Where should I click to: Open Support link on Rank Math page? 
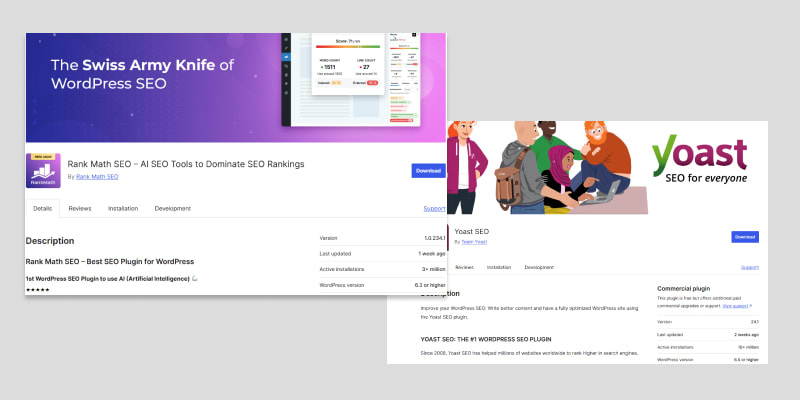[x=434, y=209]
